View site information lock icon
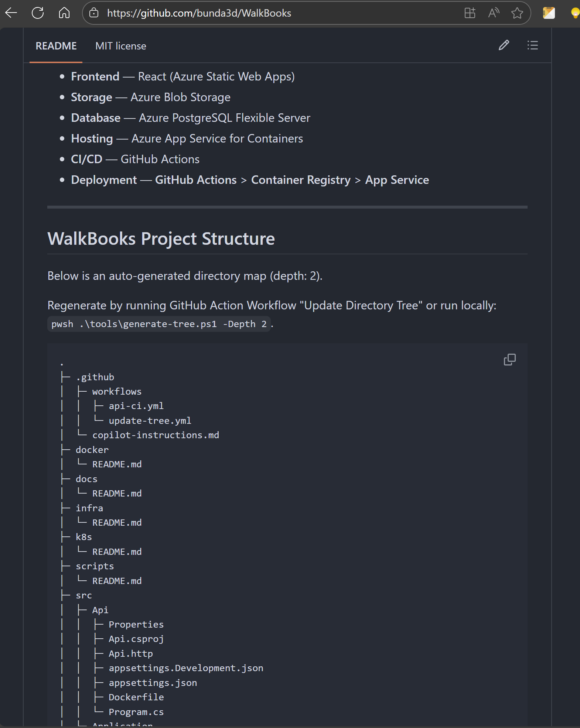Screen dimensions: 580x728 pyautogui.click(x=94, y=13)
